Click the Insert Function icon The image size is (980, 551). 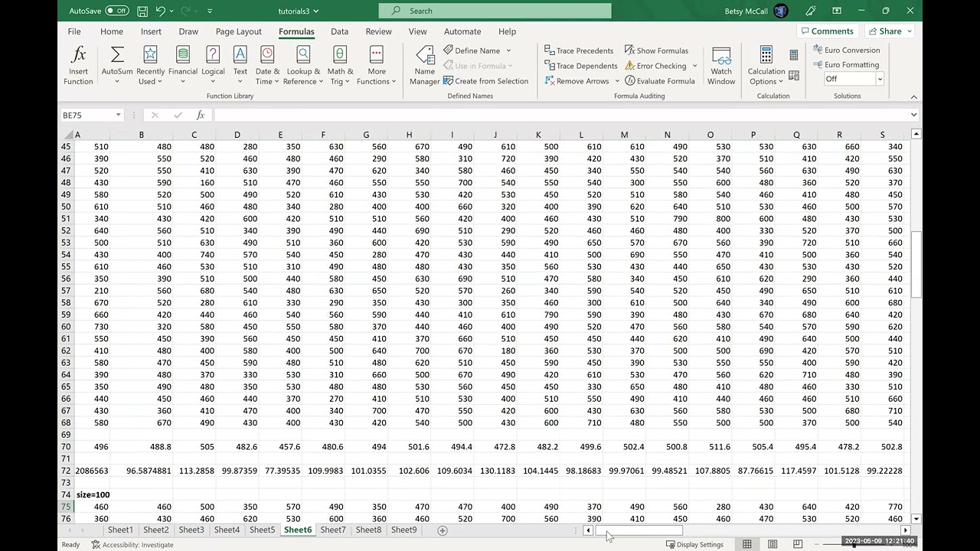[x=78, y=65]
